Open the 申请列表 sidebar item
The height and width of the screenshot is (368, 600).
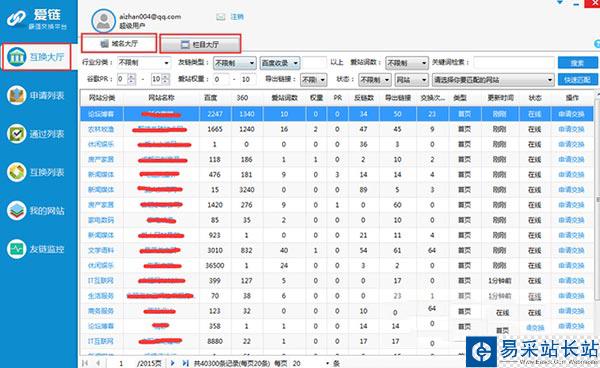pyautogui.click(x=36, y=96)
